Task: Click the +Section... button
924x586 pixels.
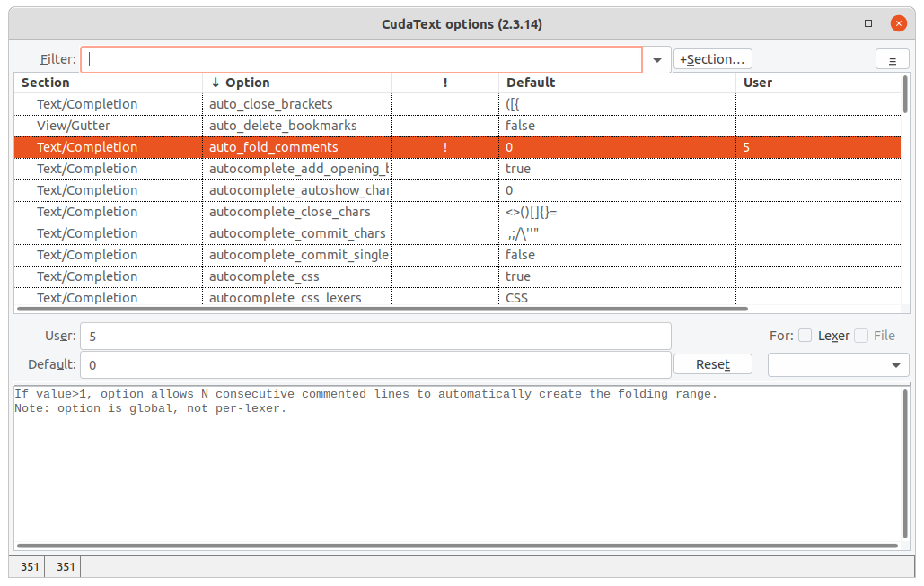Action: pos(712,59)
